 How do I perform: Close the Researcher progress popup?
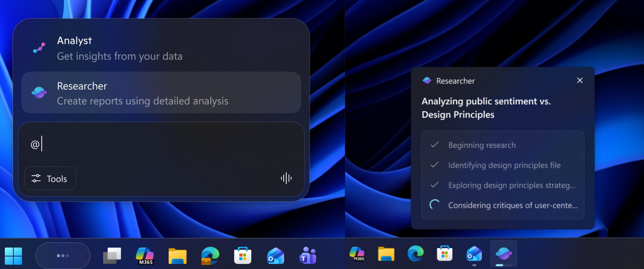pyautogui.click(x=579, y=81)
